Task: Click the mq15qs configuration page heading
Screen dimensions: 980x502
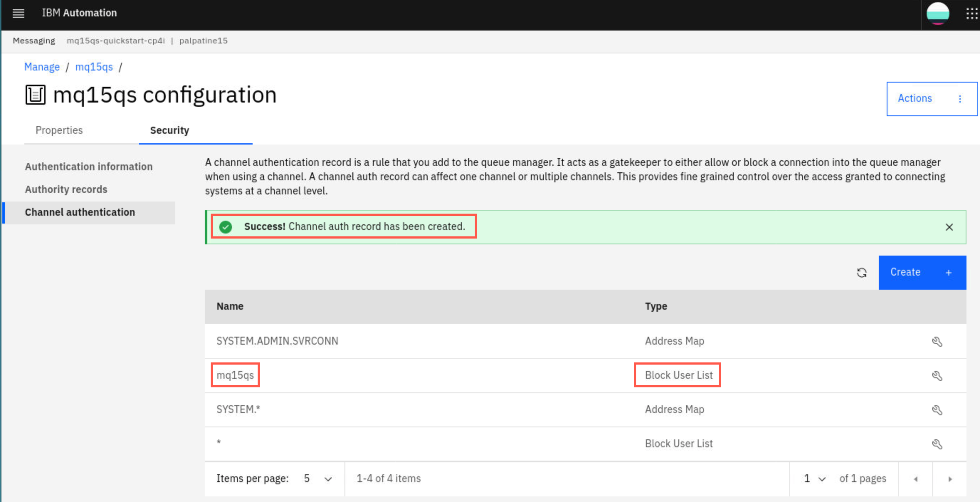Action: [165, 95]
